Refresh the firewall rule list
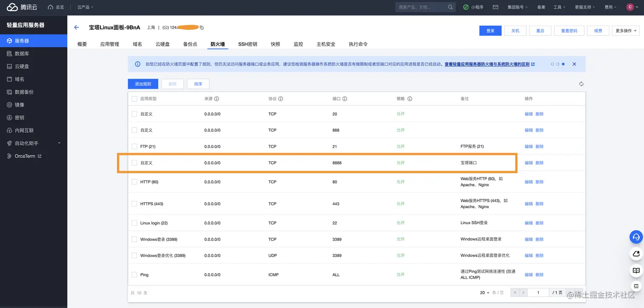644x308 pixels. pos(581,84)
